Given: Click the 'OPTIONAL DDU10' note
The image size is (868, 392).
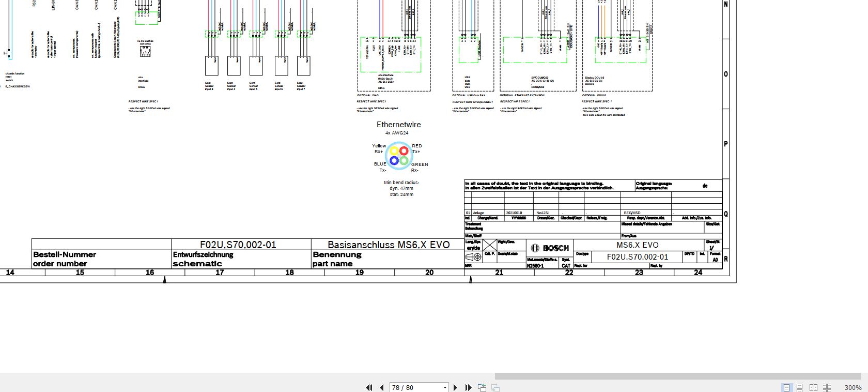Looking at the screenshot, I should [x=594, y=95].
